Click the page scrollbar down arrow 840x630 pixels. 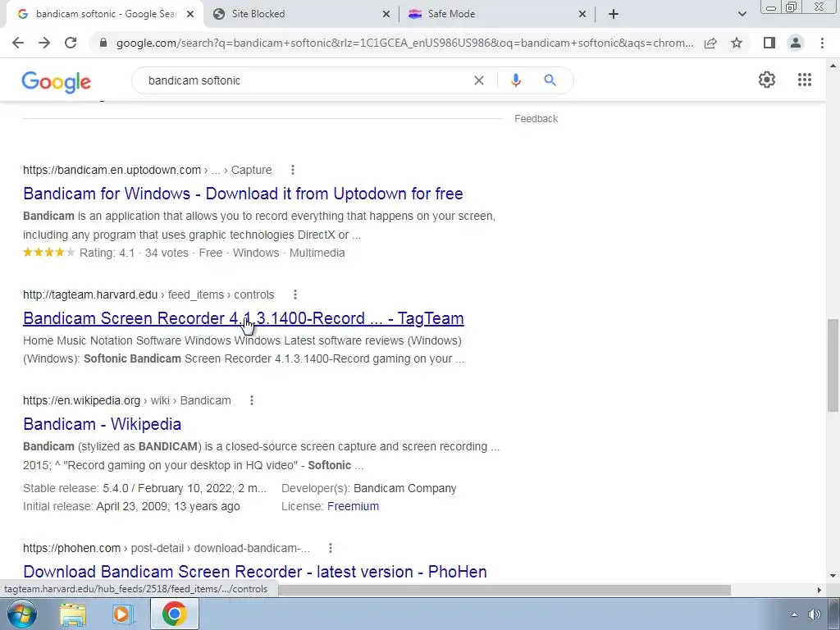click(x=833, y=576)
